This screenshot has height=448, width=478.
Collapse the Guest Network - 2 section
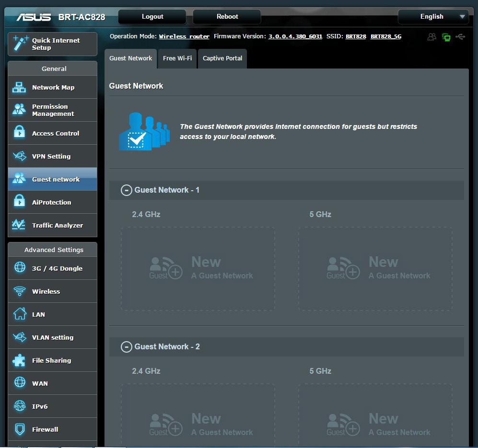coord(126,347)
